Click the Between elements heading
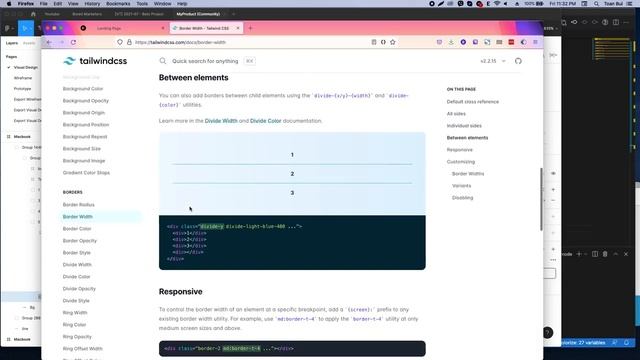Image resolution: width=640 pixels, height=360 pixels. pos(193,78)
